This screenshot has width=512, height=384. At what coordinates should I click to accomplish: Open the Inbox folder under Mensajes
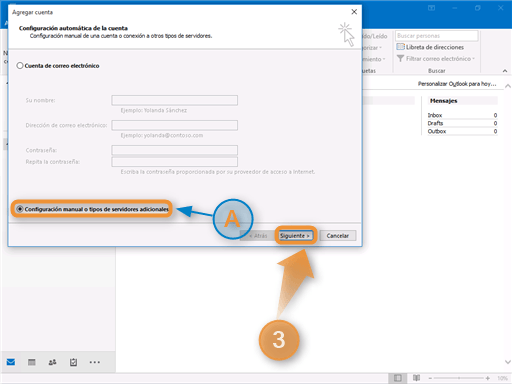[435, 115]
